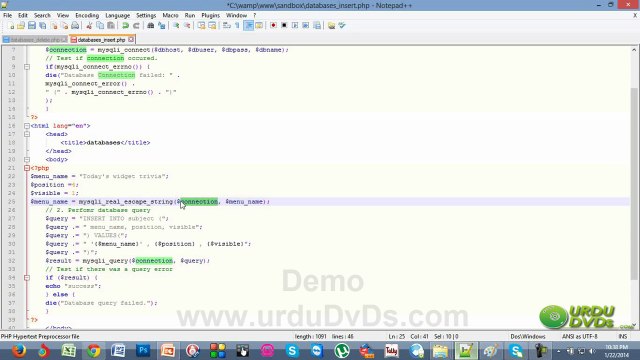This screenshot has width=640, height=360.
Task: Click the ANSI as UTF-8 encoding indicator
Action: click(x=580, y=336)
